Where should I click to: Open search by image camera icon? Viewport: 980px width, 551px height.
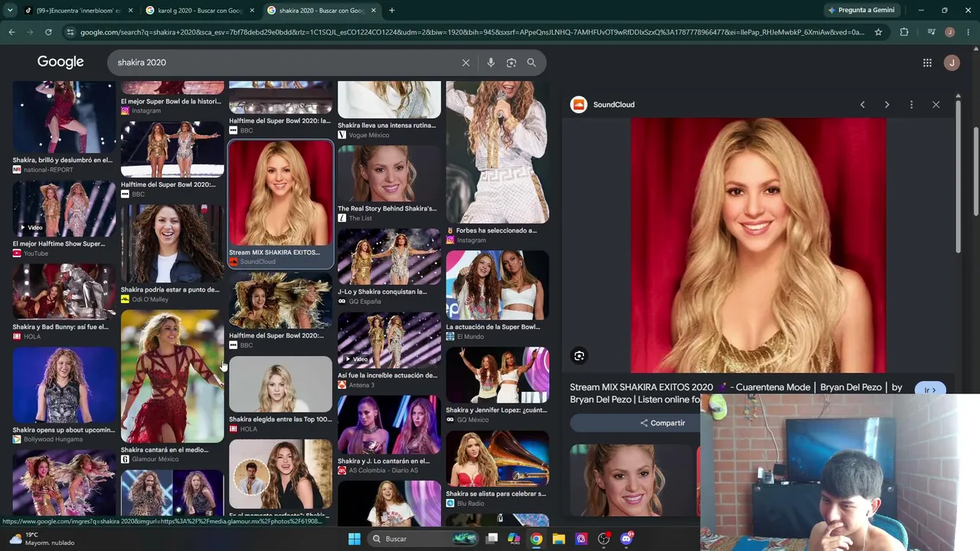tap(511, 63)
